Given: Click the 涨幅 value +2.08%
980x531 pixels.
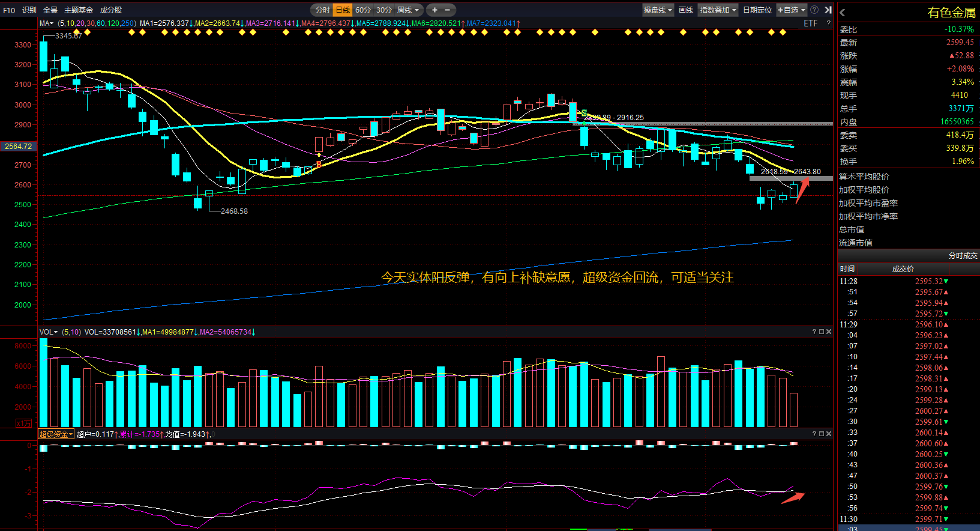Looking at the screenshot, I should 960,69.
